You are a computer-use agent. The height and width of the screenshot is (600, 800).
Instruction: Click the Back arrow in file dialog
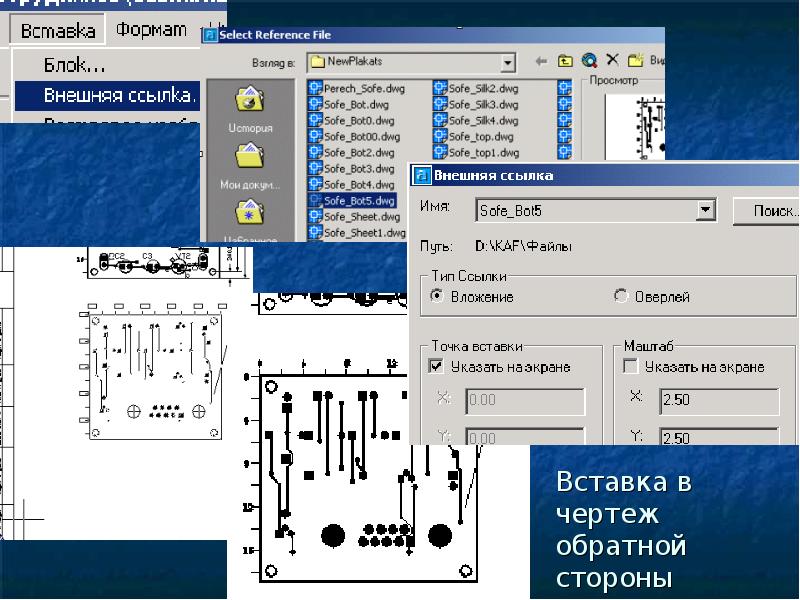[x=540, y=62]
